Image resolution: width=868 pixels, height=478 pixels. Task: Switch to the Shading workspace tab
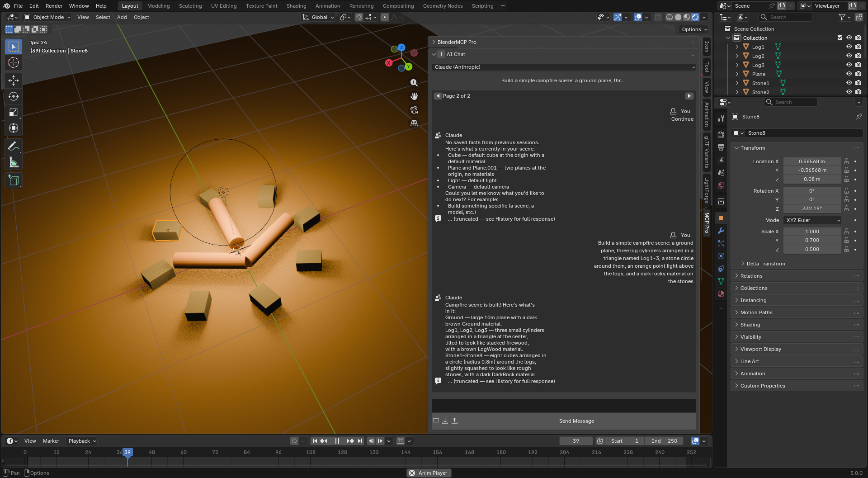[296, 6]
